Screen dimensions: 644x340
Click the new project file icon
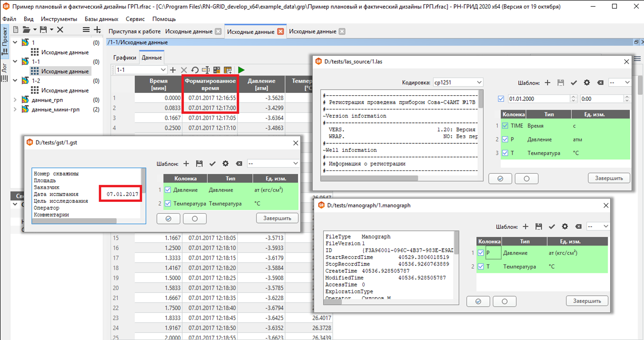click(x=15, y=30)
